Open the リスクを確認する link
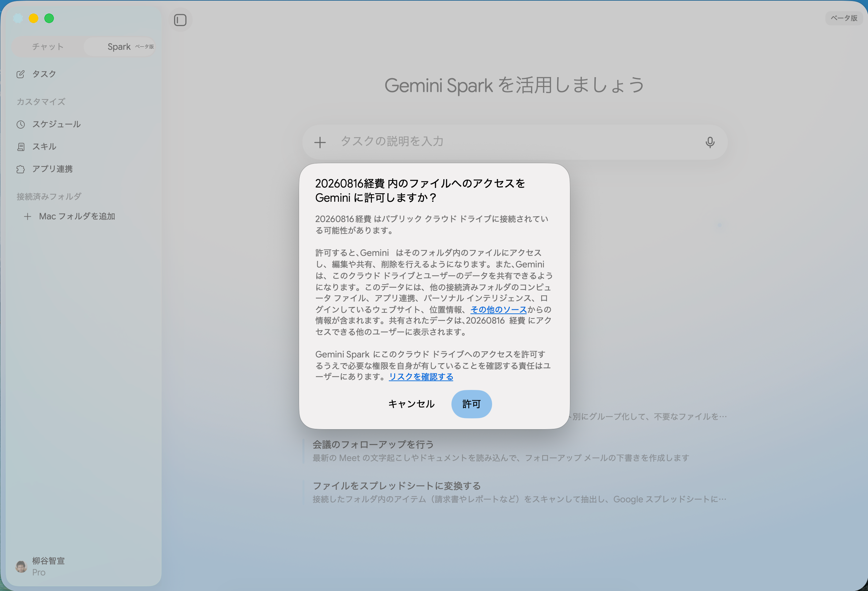Image resolution: width=868 pixels, height=591 pixels. pyautogui.click(x=421, y=377)
